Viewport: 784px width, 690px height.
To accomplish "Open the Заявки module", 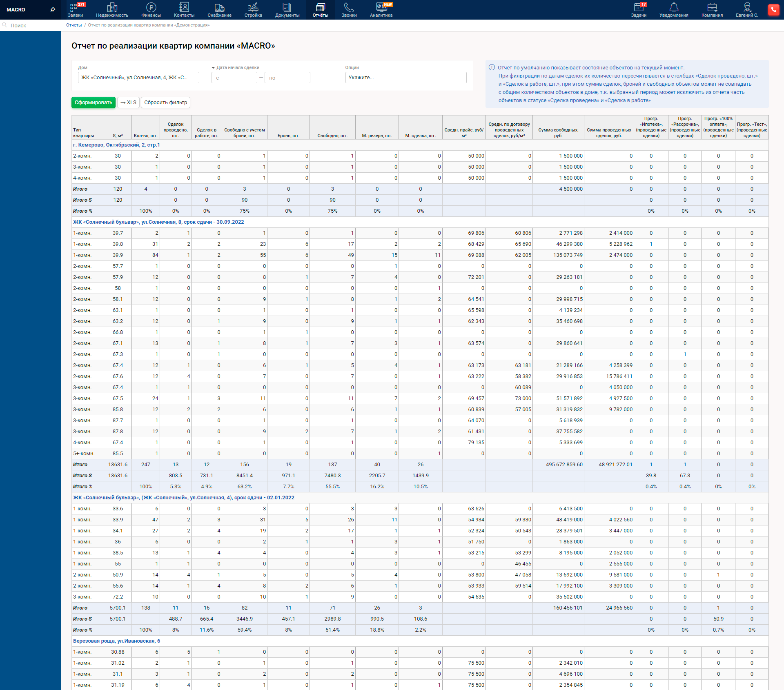I will click(76, 10).
